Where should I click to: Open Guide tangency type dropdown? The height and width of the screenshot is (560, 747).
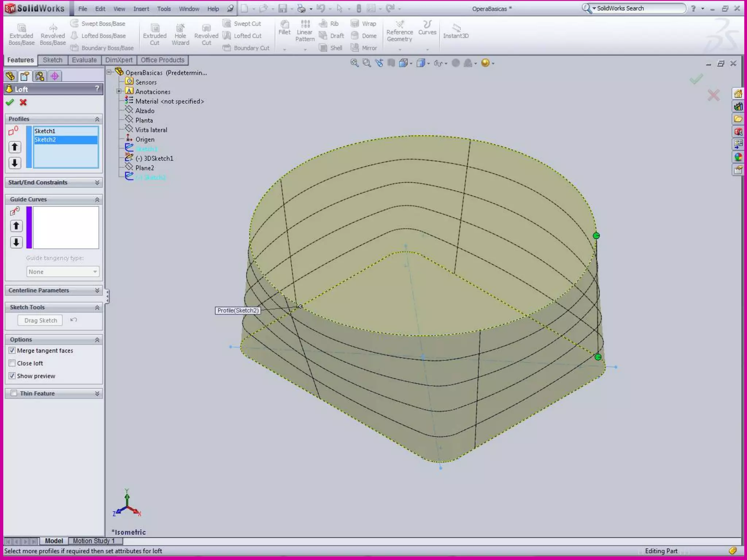tap(63, 272)
